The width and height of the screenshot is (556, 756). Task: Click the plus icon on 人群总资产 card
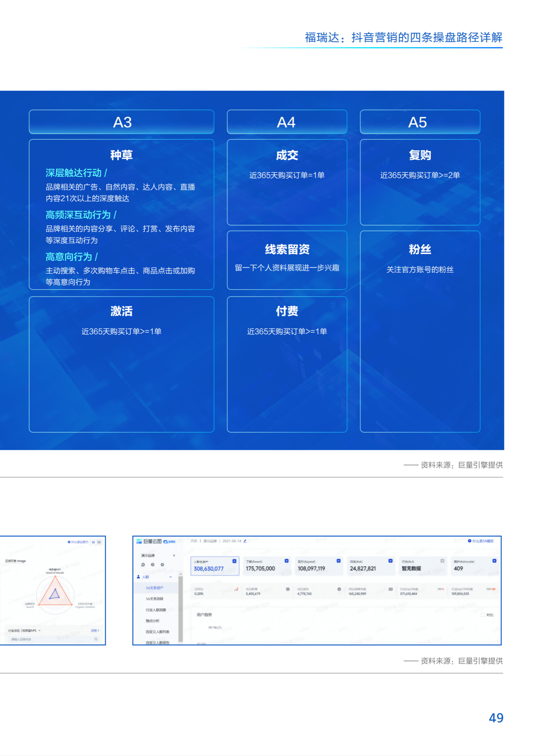click(x=234, y=561)
